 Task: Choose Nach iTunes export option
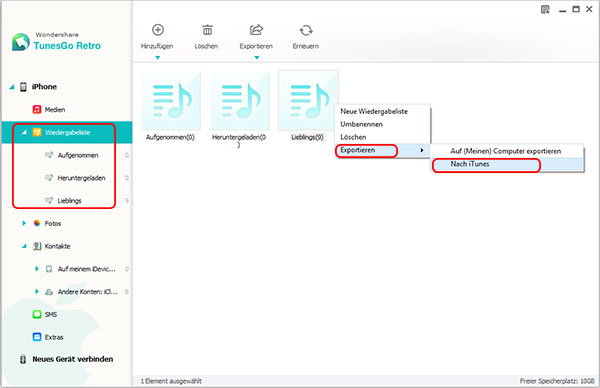[x=507, y=164]
